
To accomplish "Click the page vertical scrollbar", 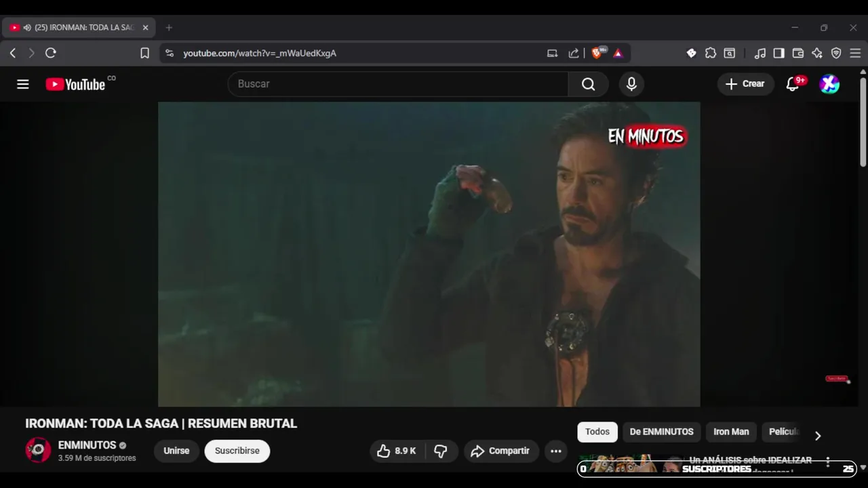I will [x=863, y=122].
